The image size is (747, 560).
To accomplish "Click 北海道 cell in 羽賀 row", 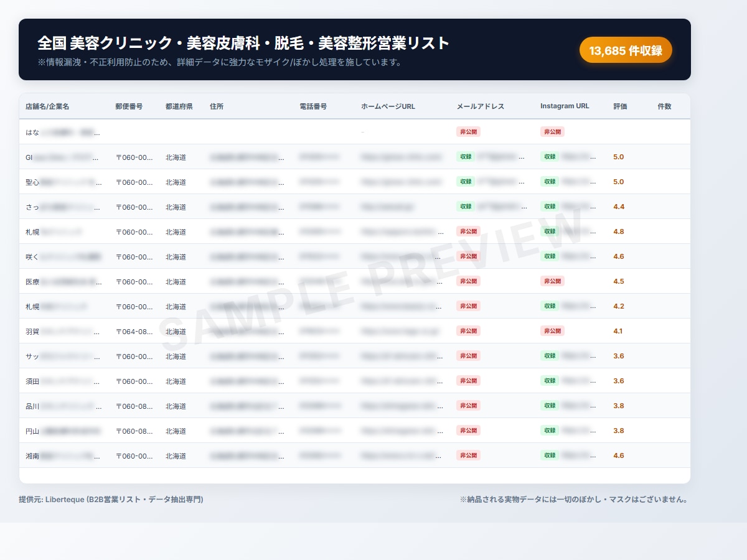I will (176, 331).
